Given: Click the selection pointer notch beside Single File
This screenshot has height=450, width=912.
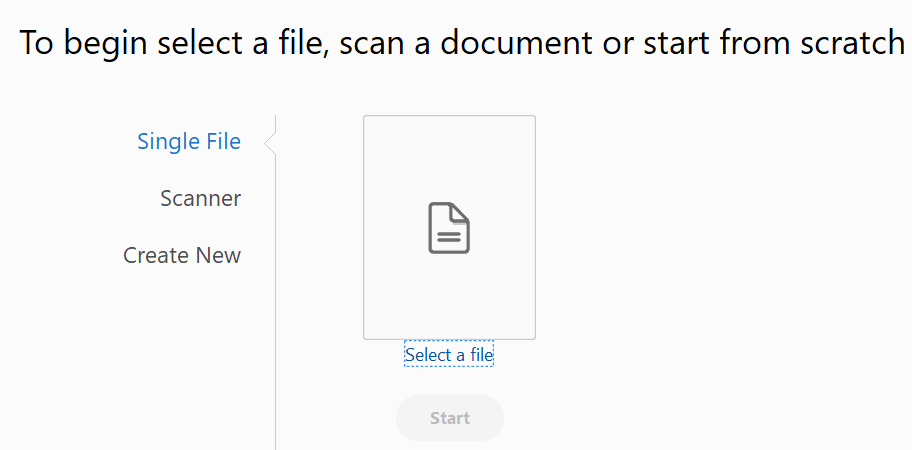Looking at the screenshot, I should tap(270, 143).
